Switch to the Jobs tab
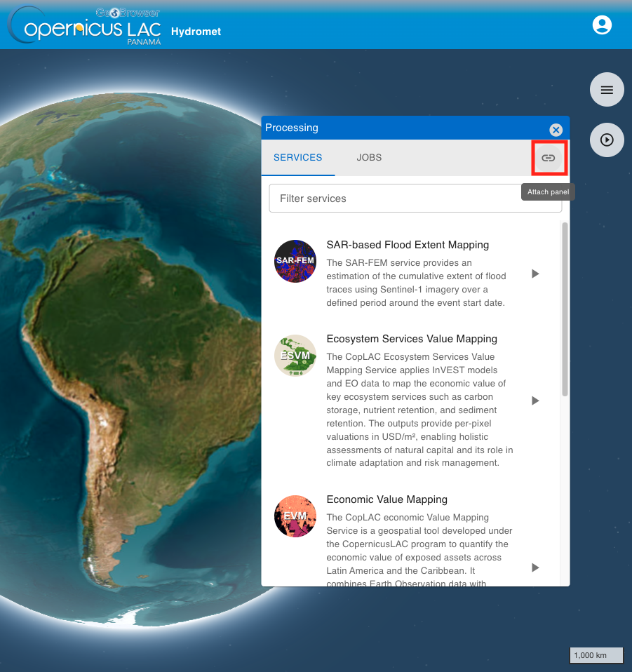Image resolution: width=632 pixels, height=672 pixels. coord(369,158)
